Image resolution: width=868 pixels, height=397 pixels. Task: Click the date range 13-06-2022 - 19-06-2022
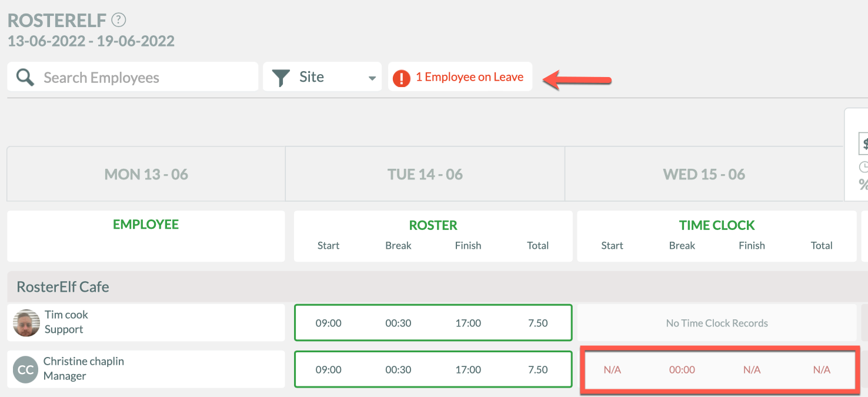pos(91,41)
